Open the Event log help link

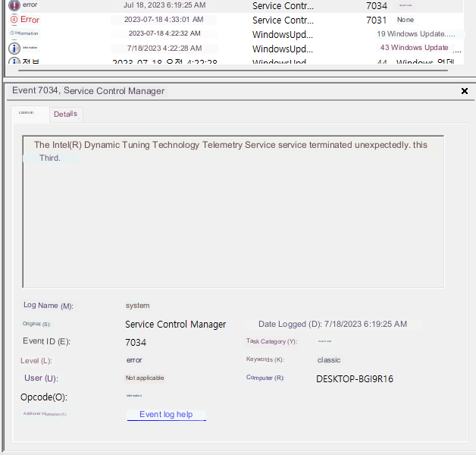point(166,415)
